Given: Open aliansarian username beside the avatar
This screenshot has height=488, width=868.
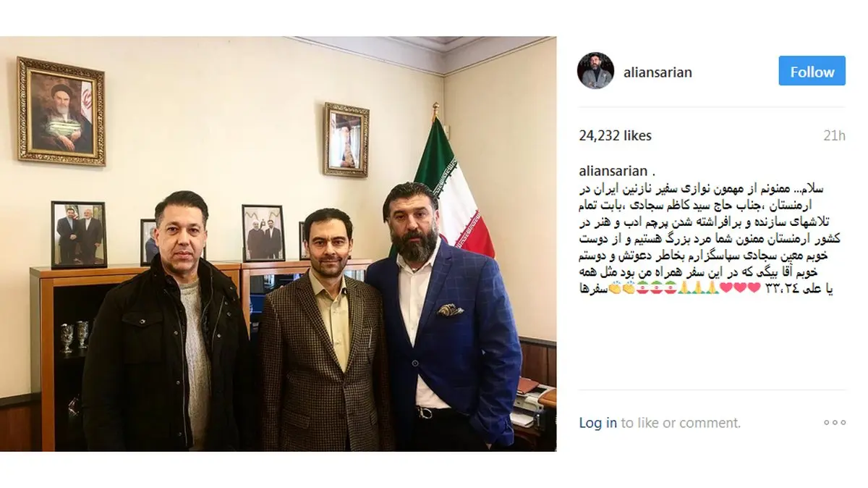Looking at the screenshot, I should (x=658, y=72).
